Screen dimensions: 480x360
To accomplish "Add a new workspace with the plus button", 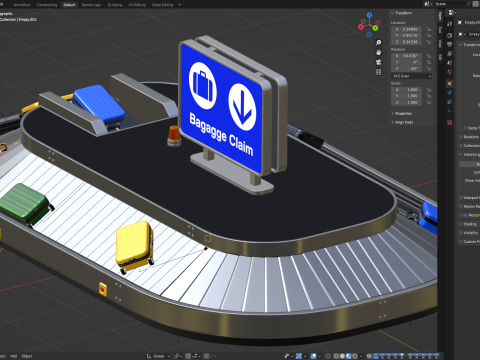I will click(180, 5).
